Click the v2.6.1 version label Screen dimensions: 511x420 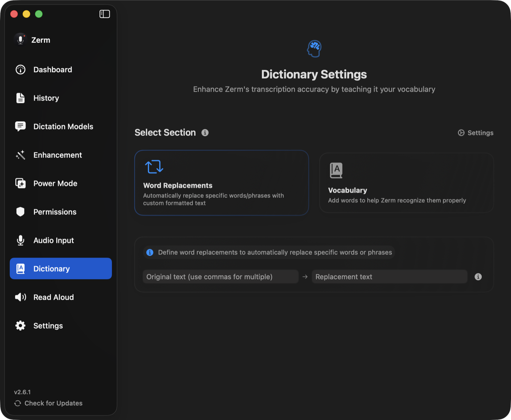coord(22,392)
